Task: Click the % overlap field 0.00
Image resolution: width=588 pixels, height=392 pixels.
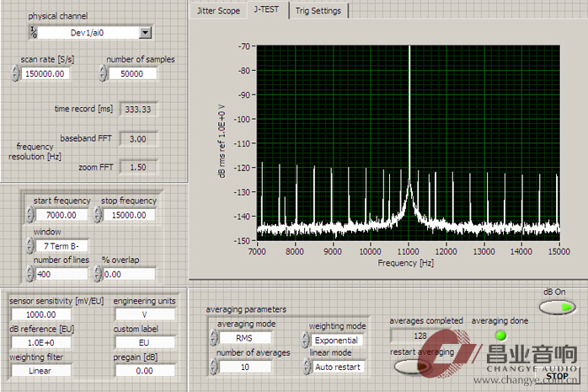Action: click(x=129, y=274)
